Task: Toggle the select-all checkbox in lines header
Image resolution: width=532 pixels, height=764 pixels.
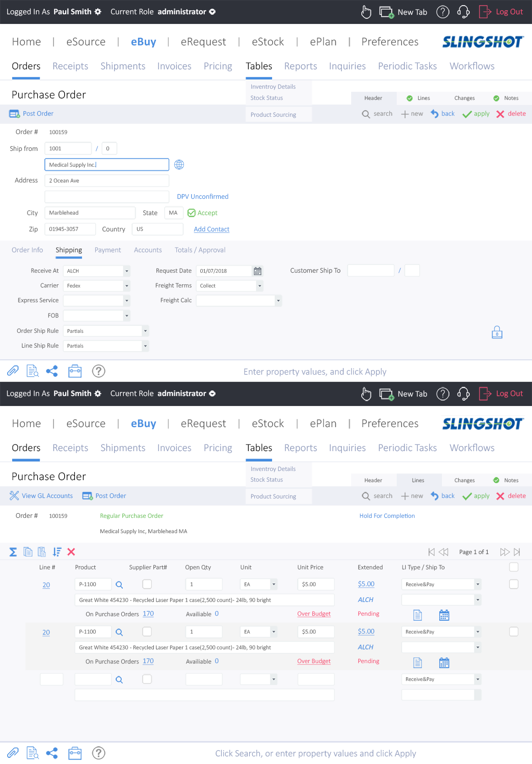Action: [x=514, y=567]
